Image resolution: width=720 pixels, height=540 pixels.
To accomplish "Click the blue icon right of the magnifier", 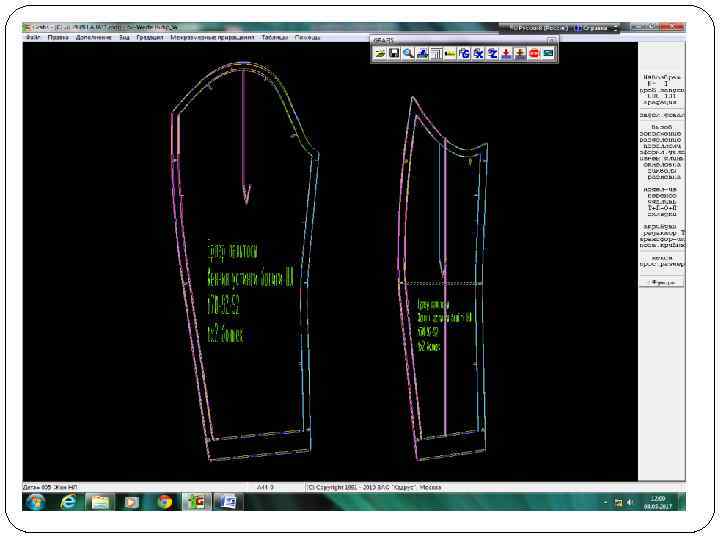I will click(422, 54).
